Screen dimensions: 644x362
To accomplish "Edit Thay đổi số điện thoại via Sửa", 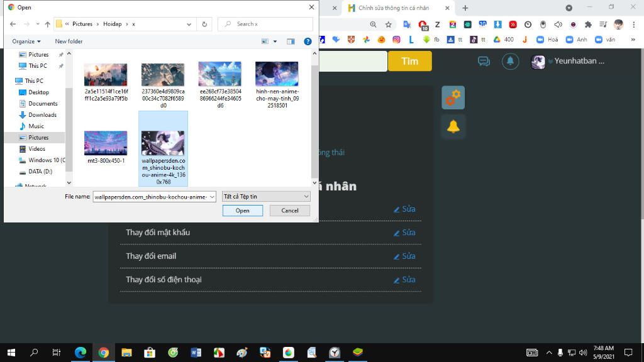I will (x=404, y=280).
